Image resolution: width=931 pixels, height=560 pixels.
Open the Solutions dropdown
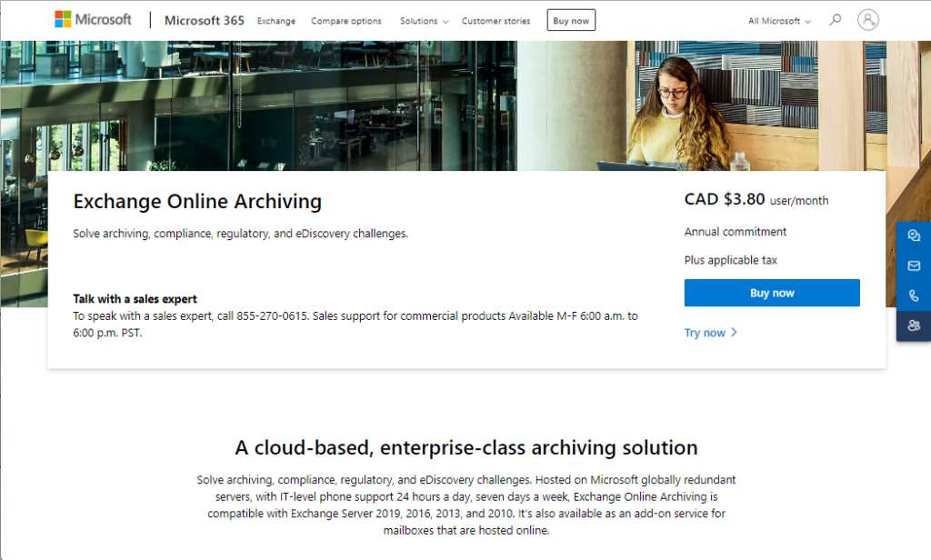424,20
